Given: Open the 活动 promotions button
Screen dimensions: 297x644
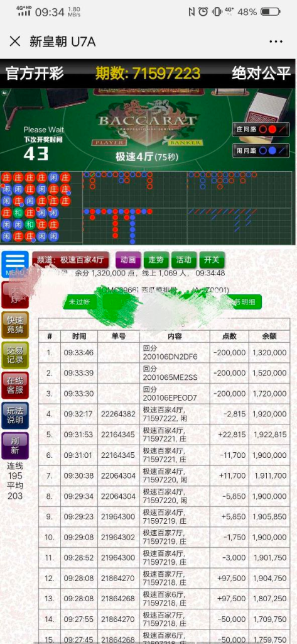Looking at the screenshot, I should tap(184, 260).
